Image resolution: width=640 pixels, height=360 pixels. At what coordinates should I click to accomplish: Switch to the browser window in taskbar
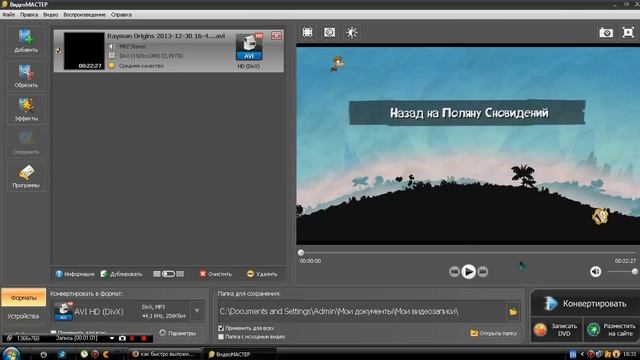[x=165, y=354]
